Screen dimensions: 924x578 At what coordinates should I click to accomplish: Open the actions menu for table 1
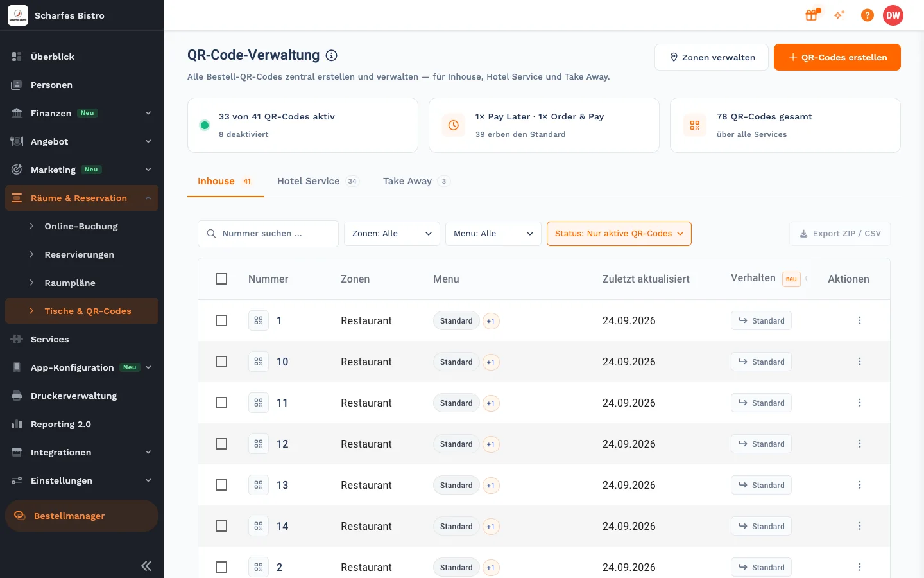pos(860,320)
